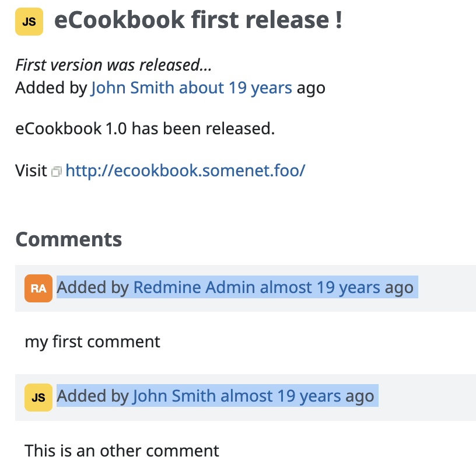Click the "eCookbook first release !" heading

coord(198,20)
